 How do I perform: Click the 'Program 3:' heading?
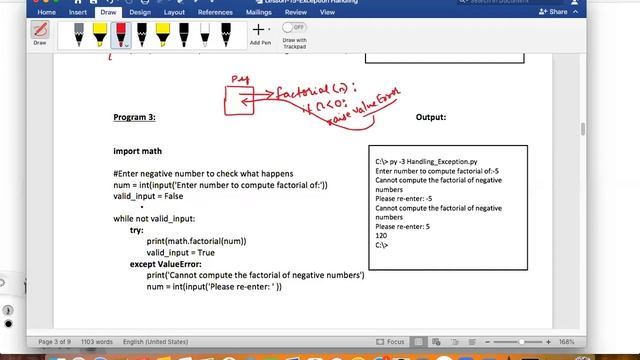(x=134, y=117)
